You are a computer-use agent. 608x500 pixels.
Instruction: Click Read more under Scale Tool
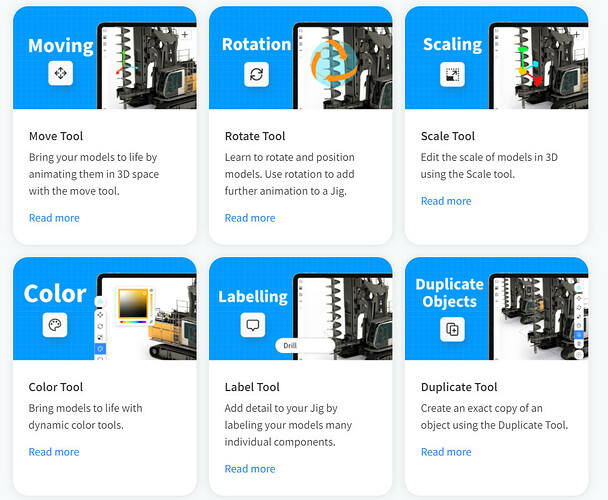[x=446, y=201]
